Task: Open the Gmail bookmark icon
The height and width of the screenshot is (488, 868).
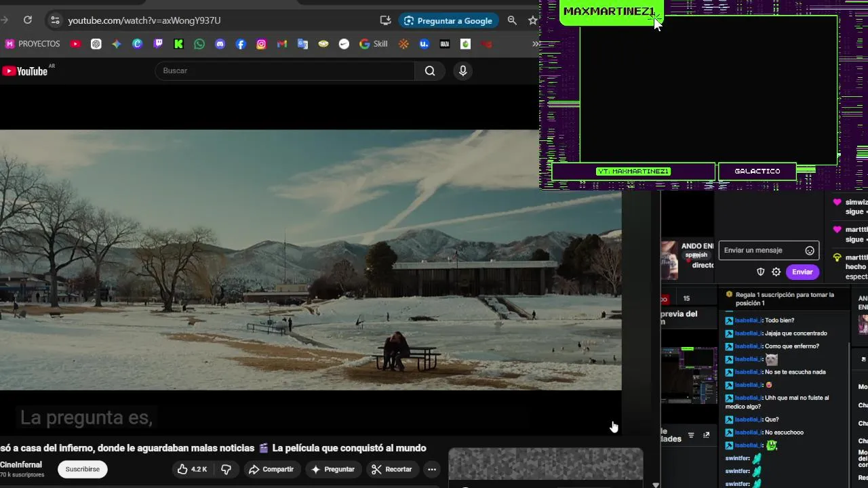Action: [x=282, y=44]
